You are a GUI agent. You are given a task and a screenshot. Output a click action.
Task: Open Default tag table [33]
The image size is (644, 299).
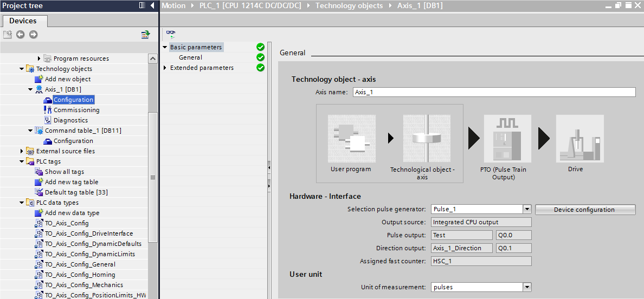click(x=76, y=192)
